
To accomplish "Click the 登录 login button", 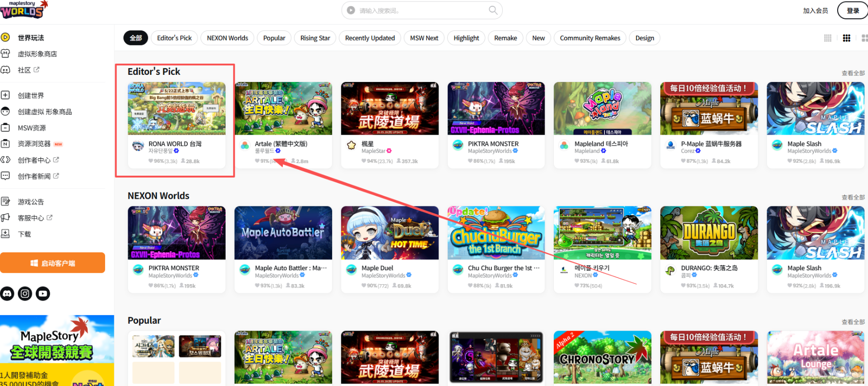I will (853, 11).
